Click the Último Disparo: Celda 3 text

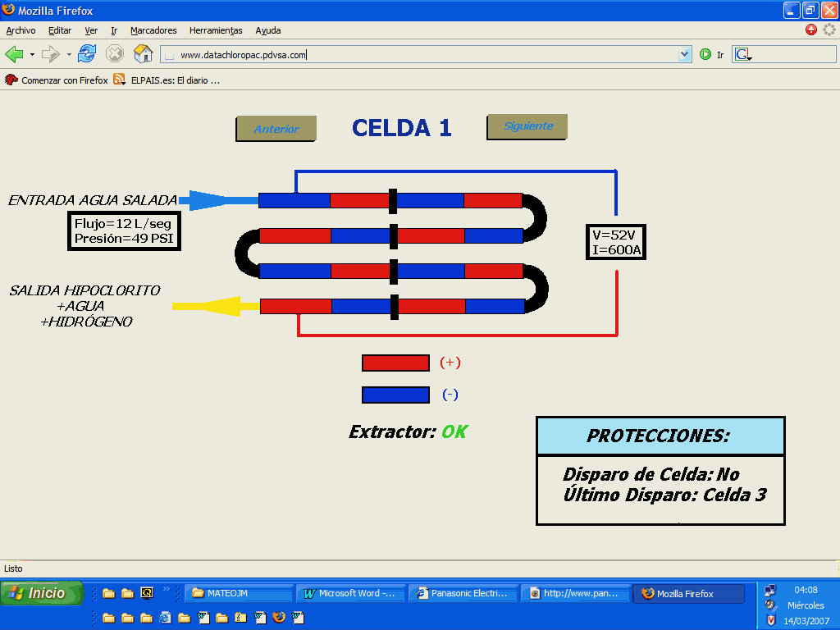coord(664,495)
